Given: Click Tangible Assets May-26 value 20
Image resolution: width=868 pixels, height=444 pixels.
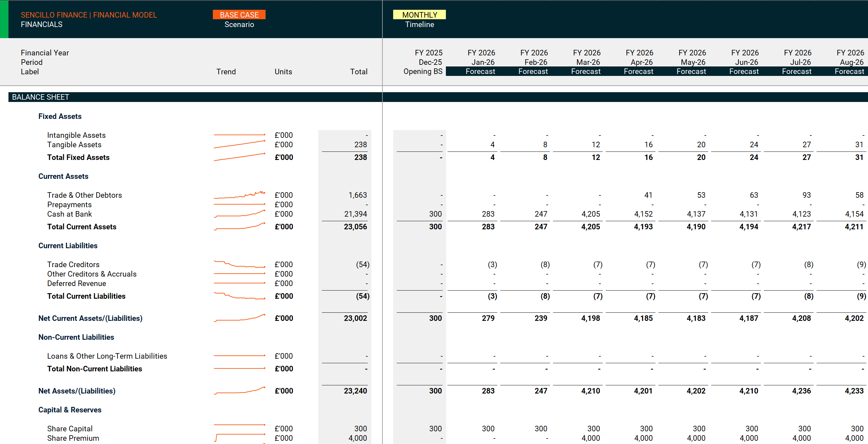Looking at the screenshot, I should coord(701,145).
